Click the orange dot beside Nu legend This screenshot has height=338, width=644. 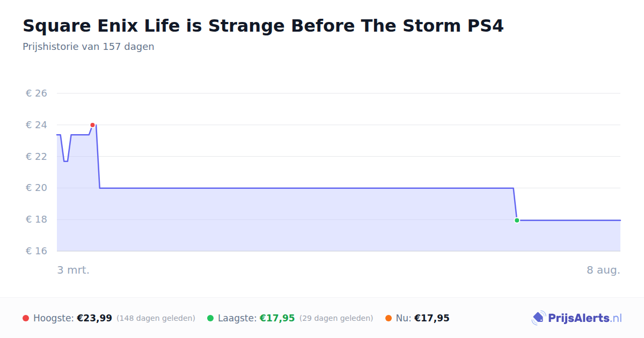(x=389, y=318)
